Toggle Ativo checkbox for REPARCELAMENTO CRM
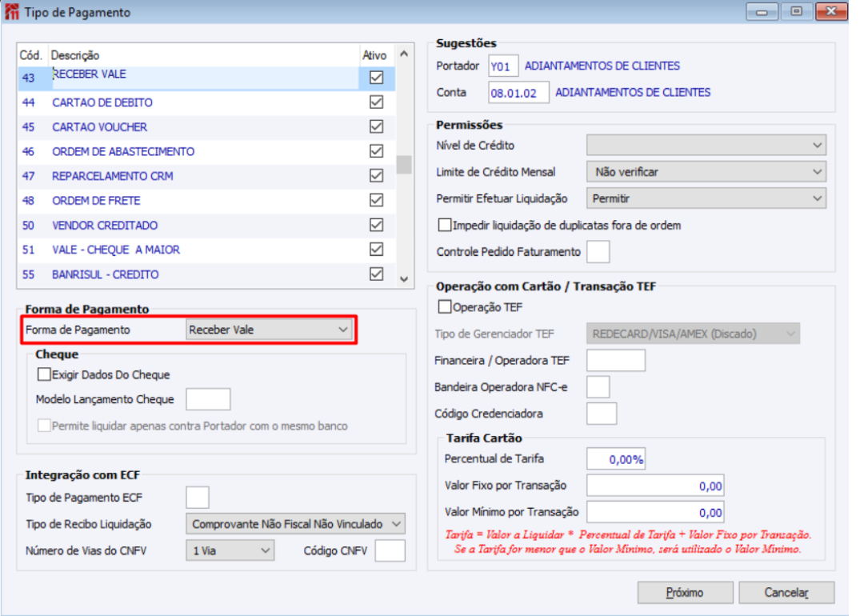 (x=376, y=176)
